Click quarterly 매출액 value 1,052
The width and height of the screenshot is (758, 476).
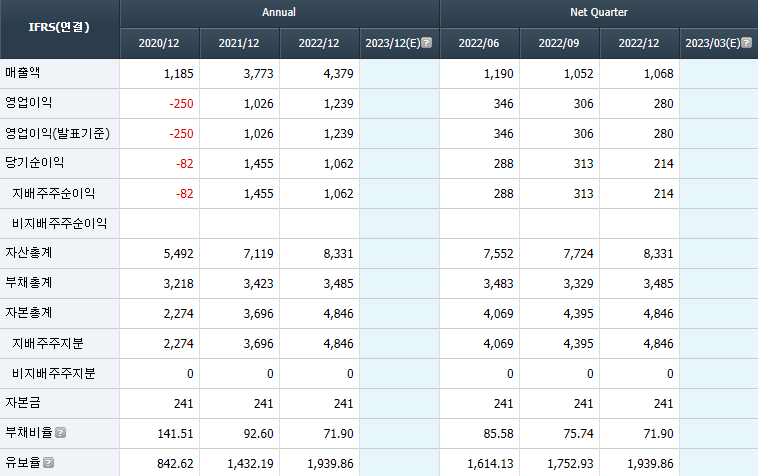point(578,73)
